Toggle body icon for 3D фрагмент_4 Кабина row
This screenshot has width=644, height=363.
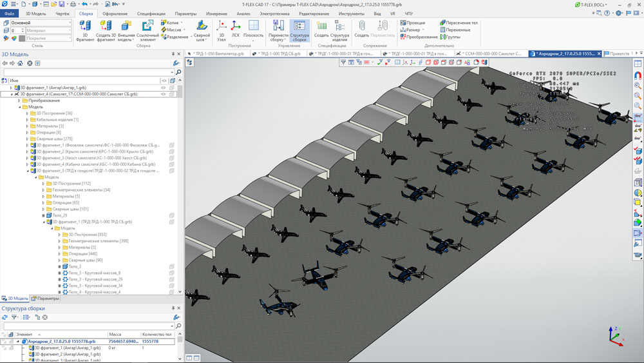(172, 164)
